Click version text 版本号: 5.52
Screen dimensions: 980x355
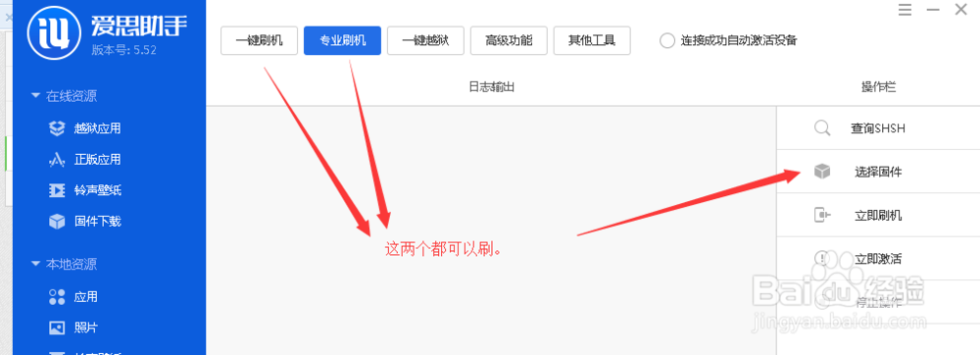[x=123, y=49]
